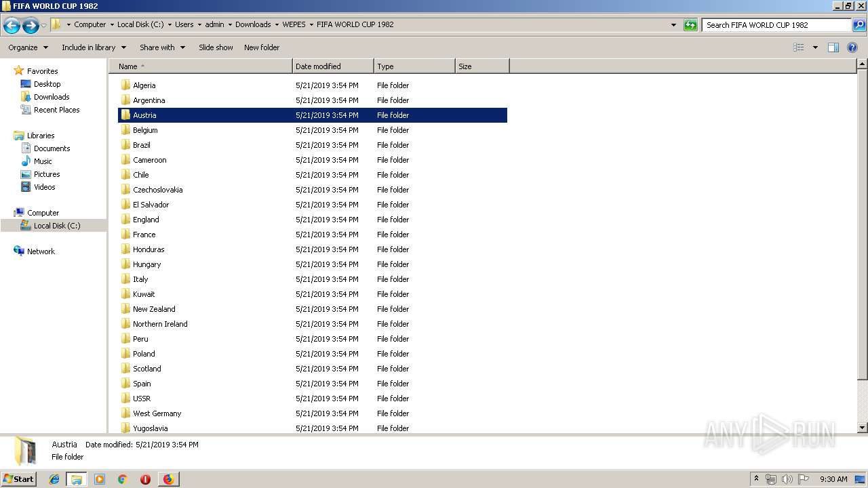
Task: Select the France folder
Action: click(313, 235)
